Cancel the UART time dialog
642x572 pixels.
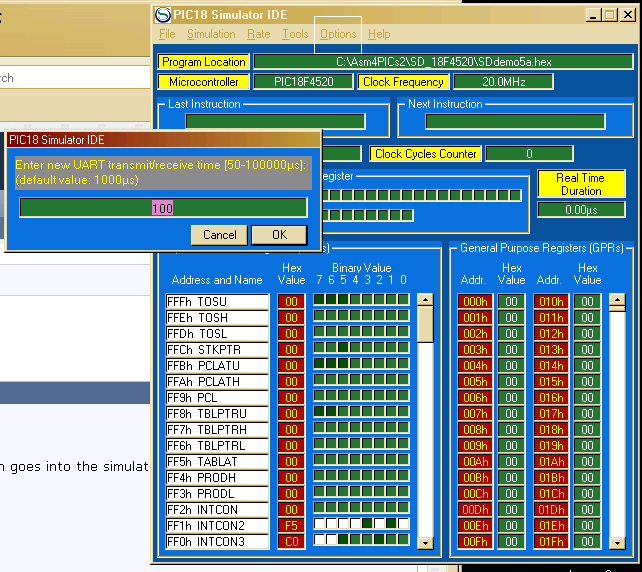[x=219, y=235]
